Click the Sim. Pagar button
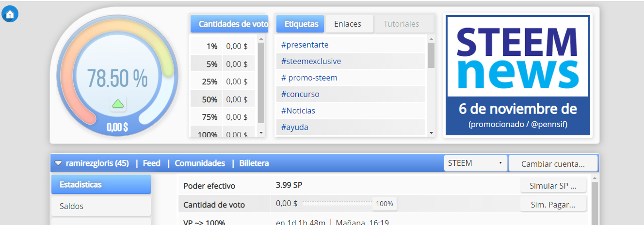 coord(553,204)
